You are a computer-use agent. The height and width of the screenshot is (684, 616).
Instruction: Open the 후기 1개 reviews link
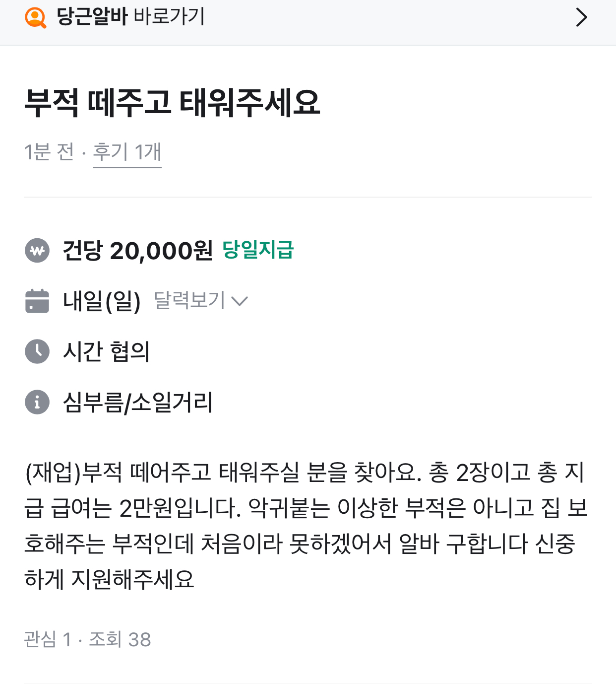pos(127,152)
